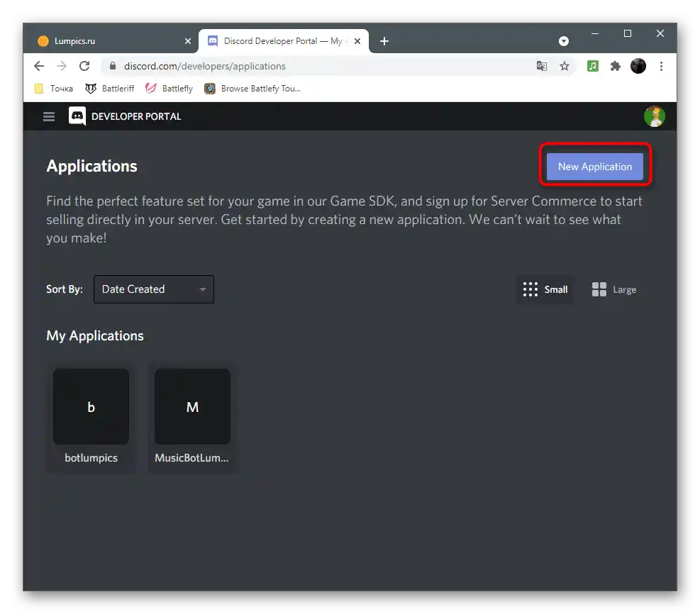The width and height of the screenshot is (700, 614).
Task: Open the user avatar menu in Developer Portal
Action: point(654,116)
